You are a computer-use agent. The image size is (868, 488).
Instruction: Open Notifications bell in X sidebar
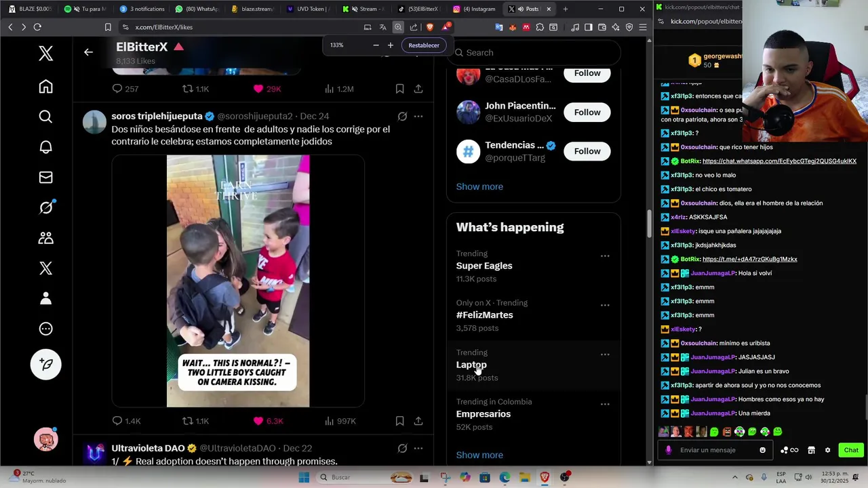[45, 147]
